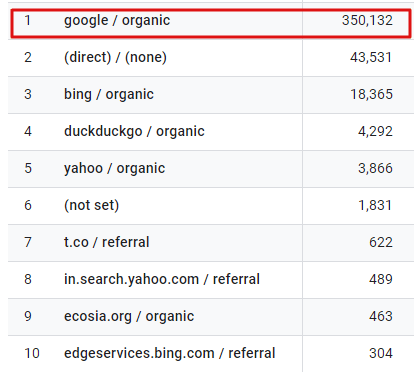Viewport: 414px width, 389px height.
Task: Select the bing / organic entry
Action: [109, 94]
